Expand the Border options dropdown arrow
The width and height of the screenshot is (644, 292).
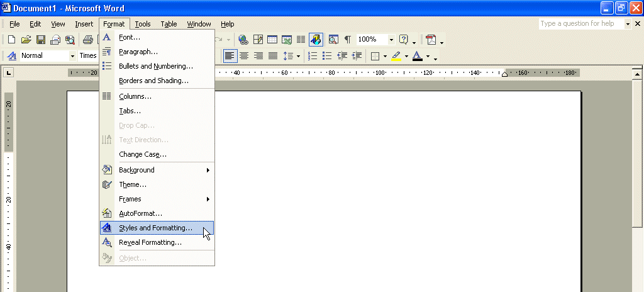pos(386,56)
